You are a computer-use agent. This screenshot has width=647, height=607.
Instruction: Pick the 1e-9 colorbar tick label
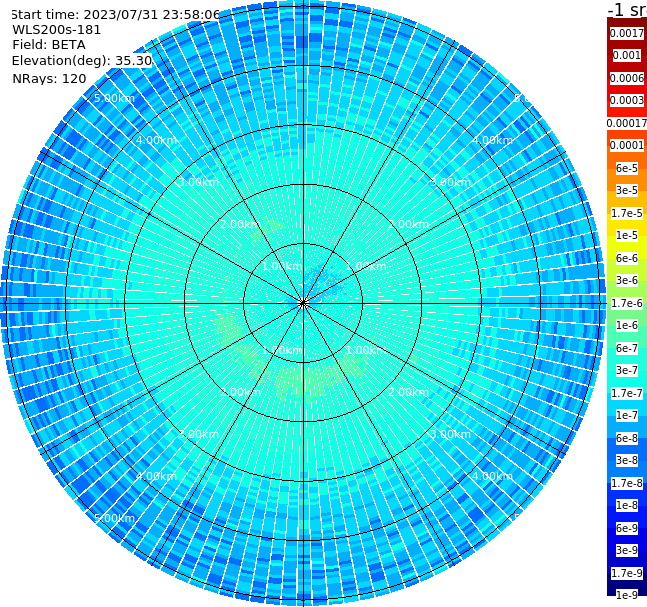627,595
